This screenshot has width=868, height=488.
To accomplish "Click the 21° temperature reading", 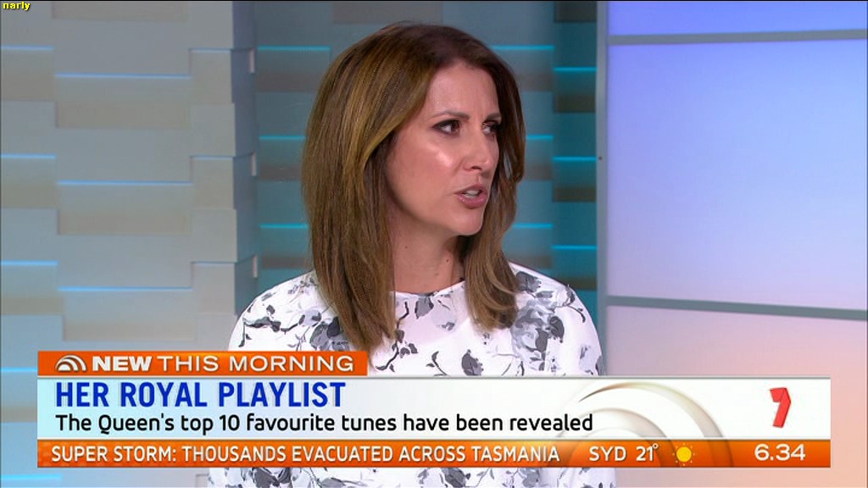I will 646,453.
